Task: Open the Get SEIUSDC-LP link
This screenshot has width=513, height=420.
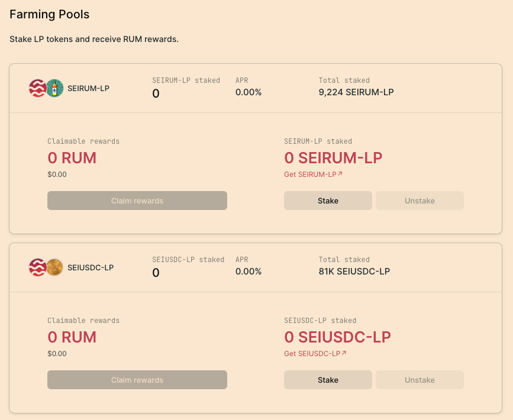Action: click(312, 353)
